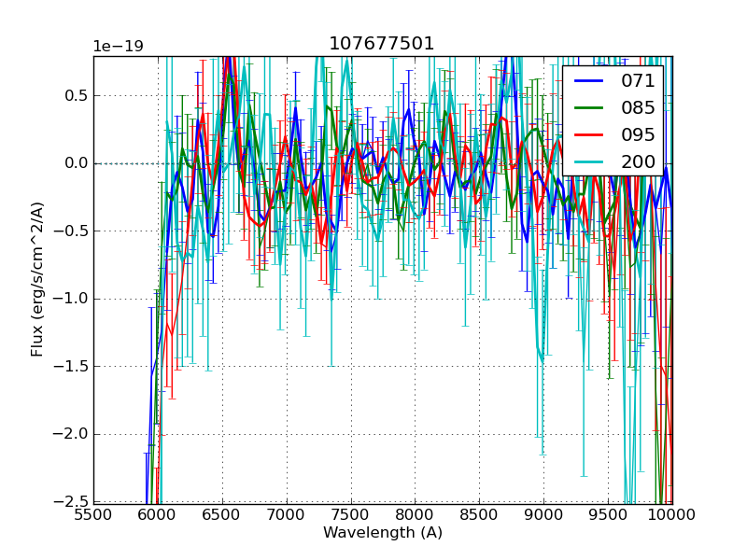This screenshot has height=560, width=747.
Task: Select the 071 legend label
Action: 639,81
